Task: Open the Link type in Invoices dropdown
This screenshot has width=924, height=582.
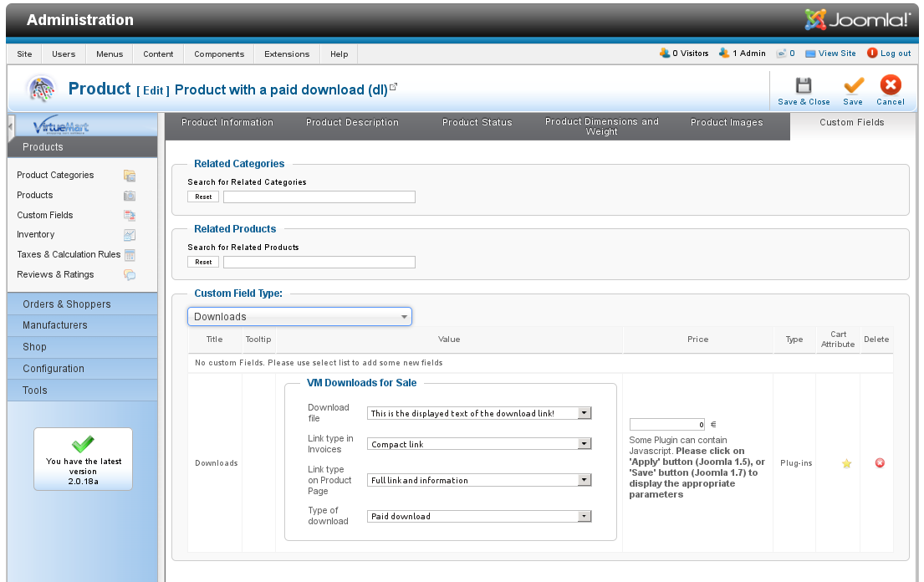Action: click(479, 444)
